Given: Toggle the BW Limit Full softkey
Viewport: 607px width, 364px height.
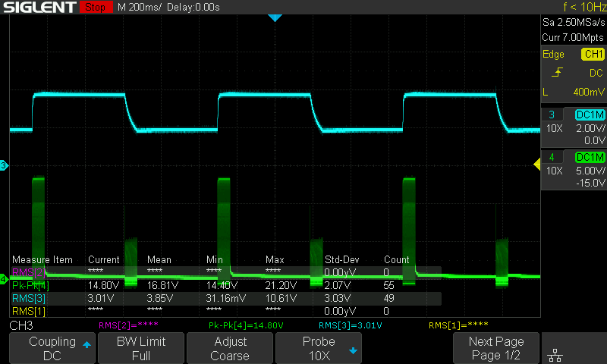Looking at the screenshot, I should coord(141,348).
